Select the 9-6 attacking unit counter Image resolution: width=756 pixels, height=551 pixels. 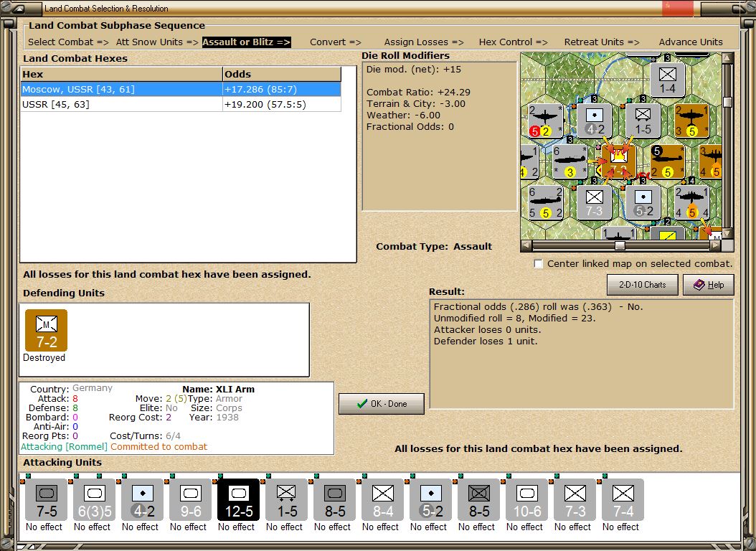pyautogui.click(x=190, y=499)
